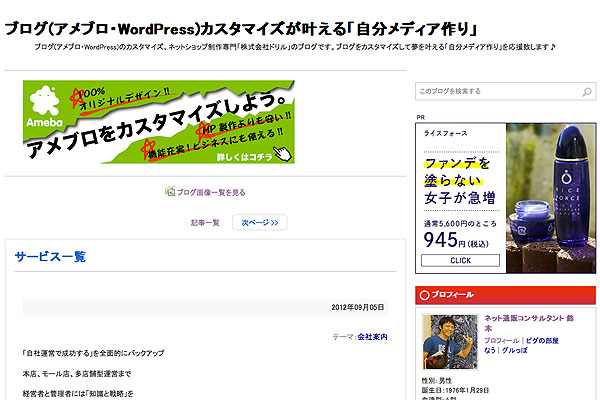The height and width of the screenshot is (400, 600).
Task: Open the サービス一覧 article title
Action: [50, 256]
